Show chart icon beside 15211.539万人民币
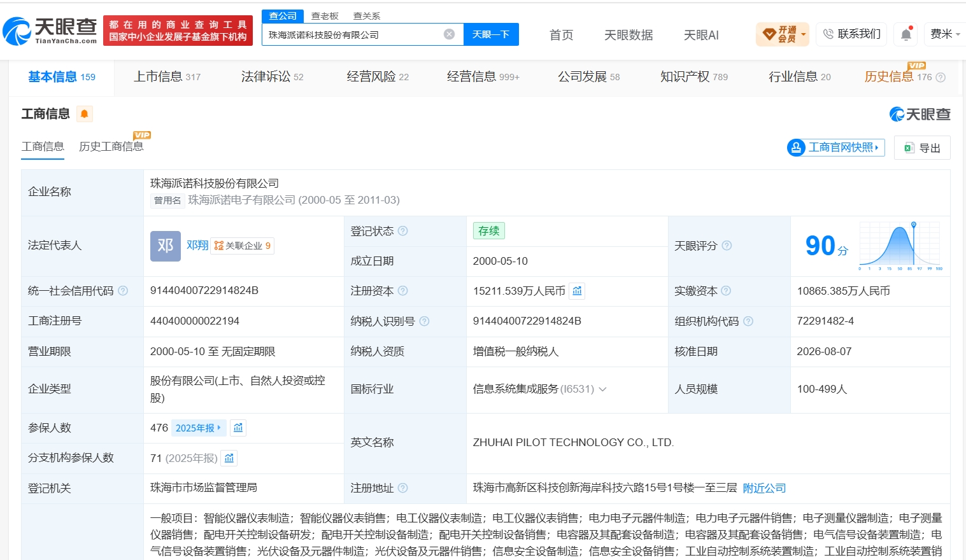The image size is (966, 560). (577, 291)
